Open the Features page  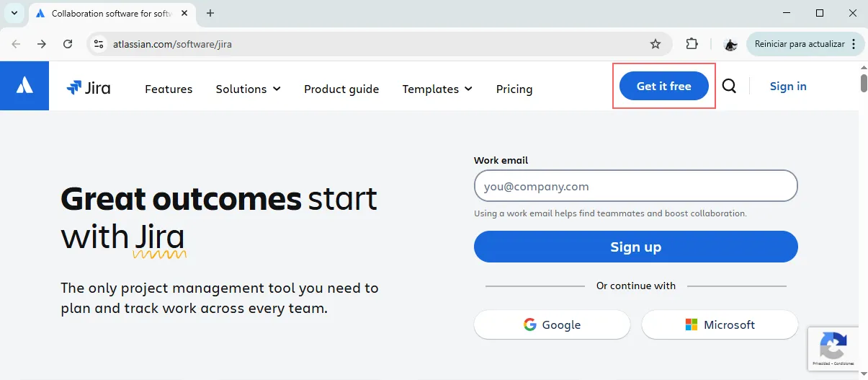point(169,89)
